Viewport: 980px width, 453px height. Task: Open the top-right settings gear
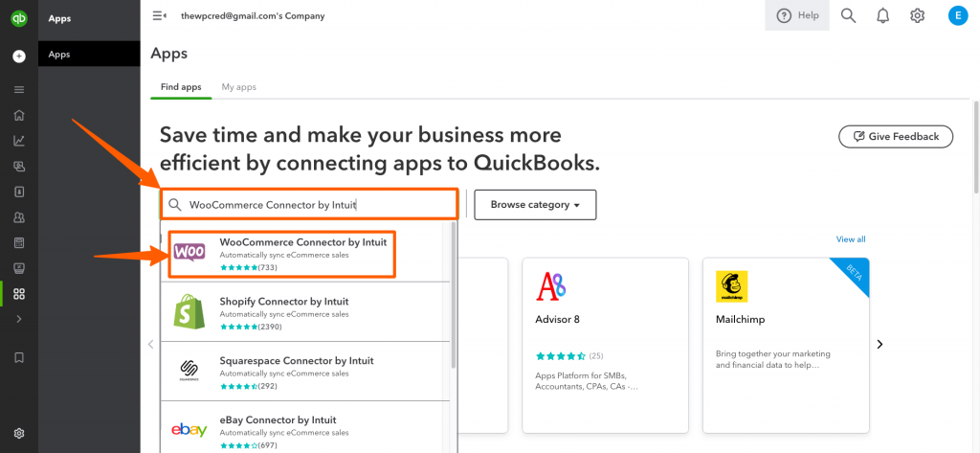[x=917, y=15]
